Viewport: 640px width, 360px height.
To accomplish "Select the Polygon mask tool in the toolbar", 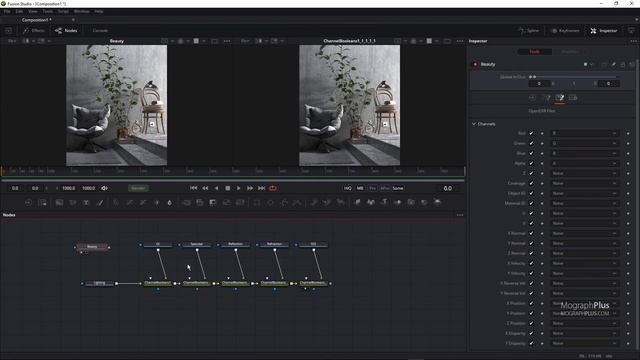I will coord(284,202).
